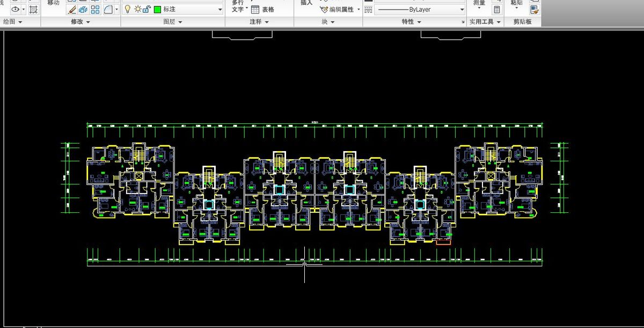Screen dimensions: 644x328
Task: Expand the 修改 panel options
Action: [x=80, y=22]
